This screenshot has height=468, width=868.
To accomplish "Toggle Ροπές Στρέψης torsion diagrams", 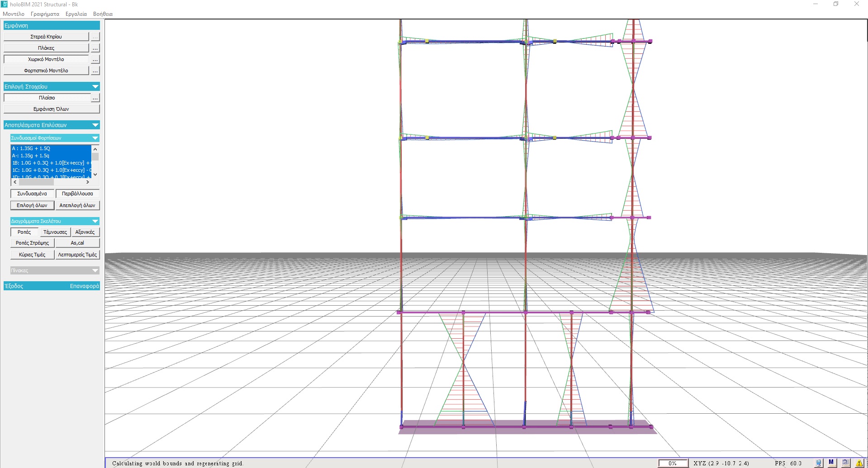I will 33,243.
